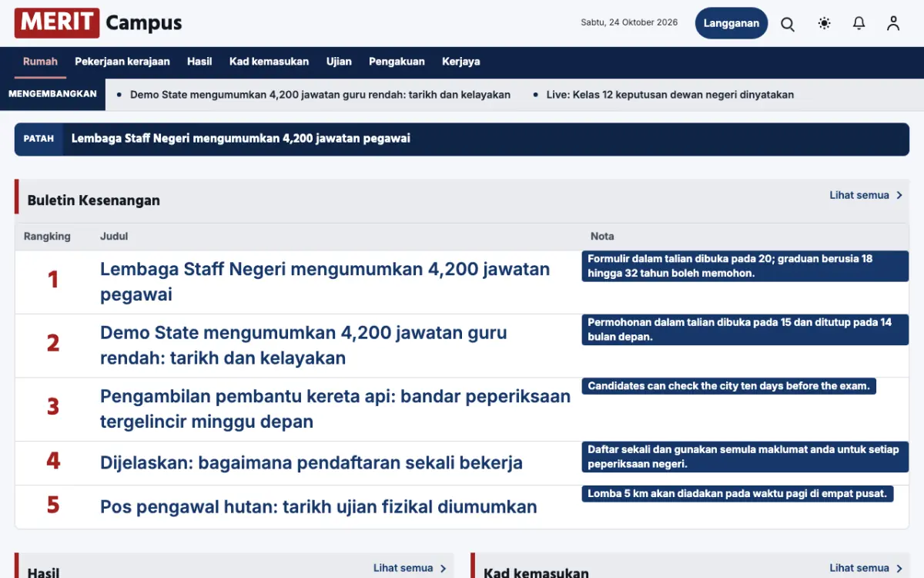Open rank 1 headline Lembaga Staff Negeri
This screenshot has width=924, height=578.
point(325,281)
